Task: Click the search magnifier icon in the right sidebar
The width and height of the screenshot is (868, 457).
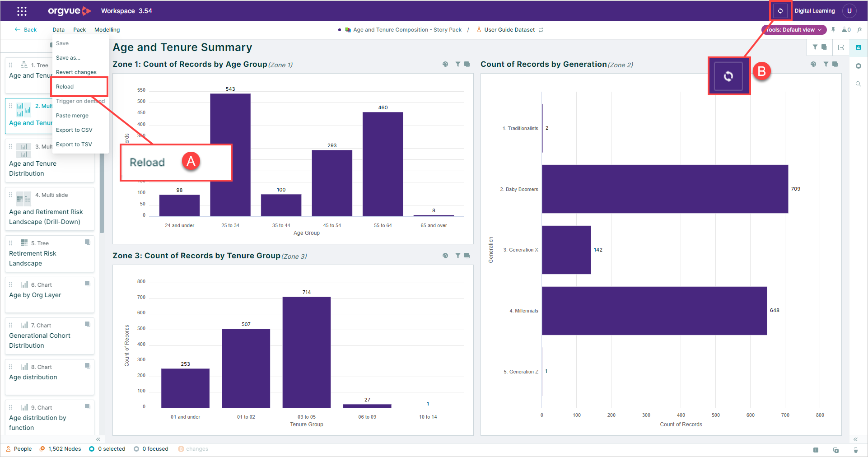Action: pos(859,84)
